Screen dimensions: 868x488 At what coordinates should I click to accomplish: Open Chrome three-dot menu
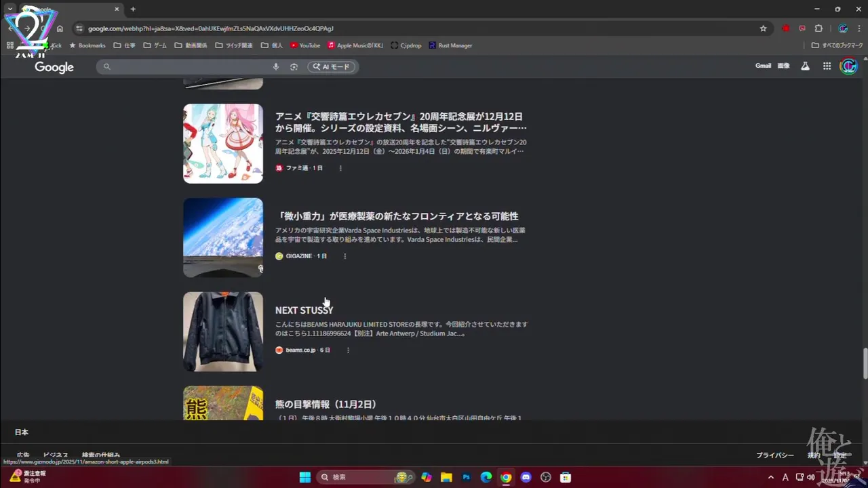click(x=858, y=28)
